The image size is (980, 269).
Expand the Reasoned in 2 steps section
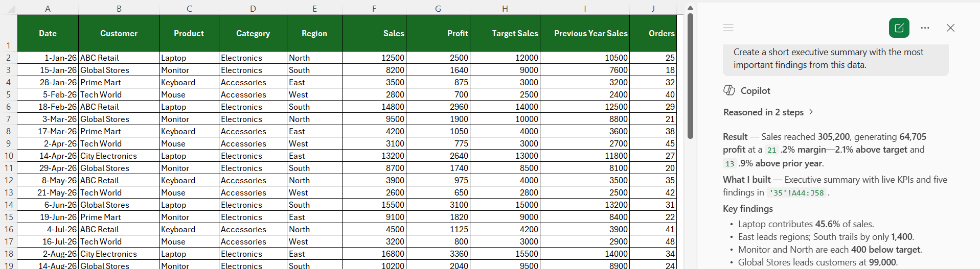pyautogui.click(x=768, y=112)
